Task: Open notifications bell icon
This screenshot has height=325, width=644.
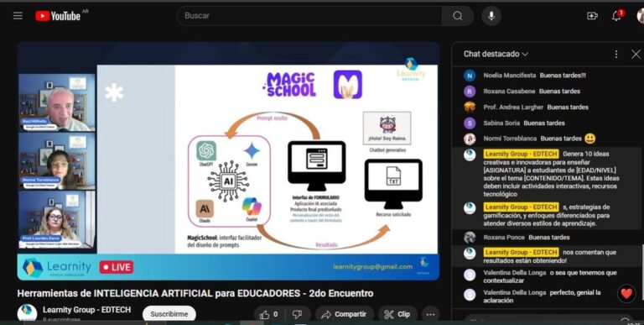Action: click(x=616, y=16)
